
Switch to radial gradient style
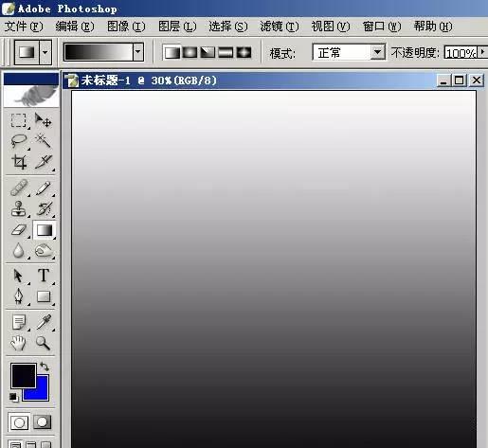point(190,52)
